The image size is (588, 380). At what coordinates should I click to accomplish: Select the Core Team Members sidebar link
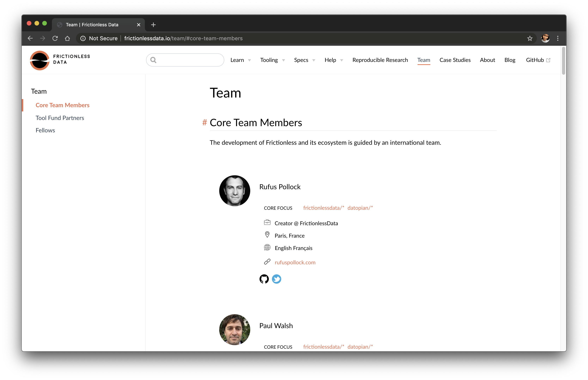(63, 105)
